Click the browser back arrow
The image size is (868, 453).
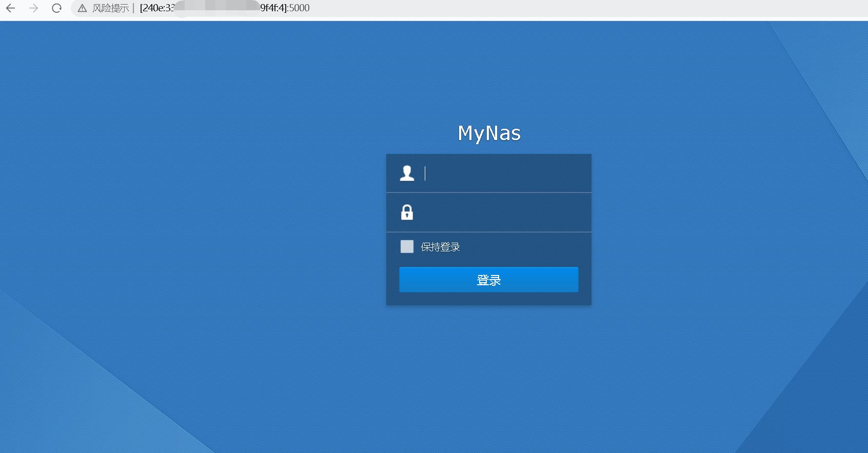(x=10, y=8)
